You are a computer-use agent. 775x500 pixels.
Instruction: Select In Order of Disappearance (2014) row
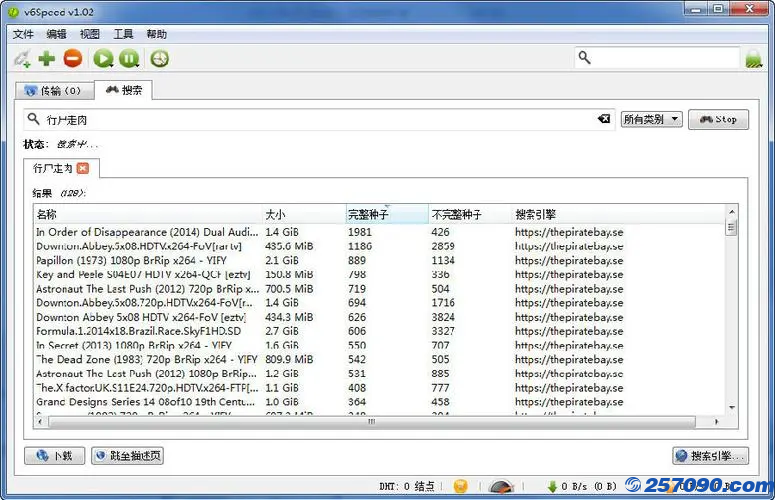(x=379, y=232)
